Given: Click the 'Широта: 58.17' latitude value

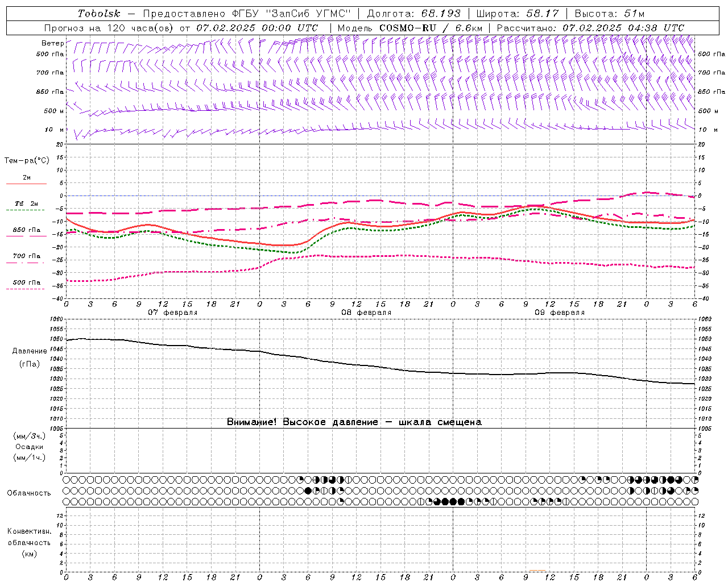Looking at the screenshot, I should tap(518, 14).
